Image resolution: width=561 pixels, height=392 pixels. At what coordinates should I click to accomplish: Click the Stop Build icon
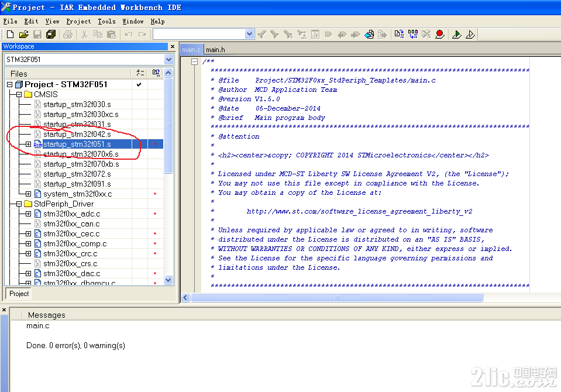click(x=426, y=35)
